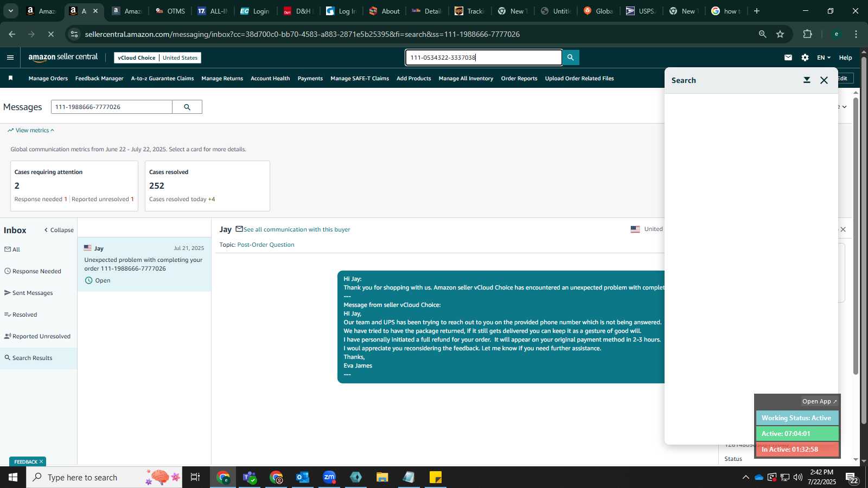Open the Jay conversation in the list
This screenshot has height=488, width=868.
pos(144,264)
